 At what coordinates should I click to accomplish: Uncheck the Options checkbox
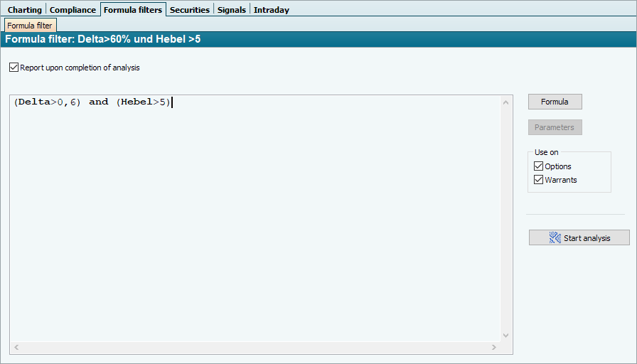(x=538, y=166)
